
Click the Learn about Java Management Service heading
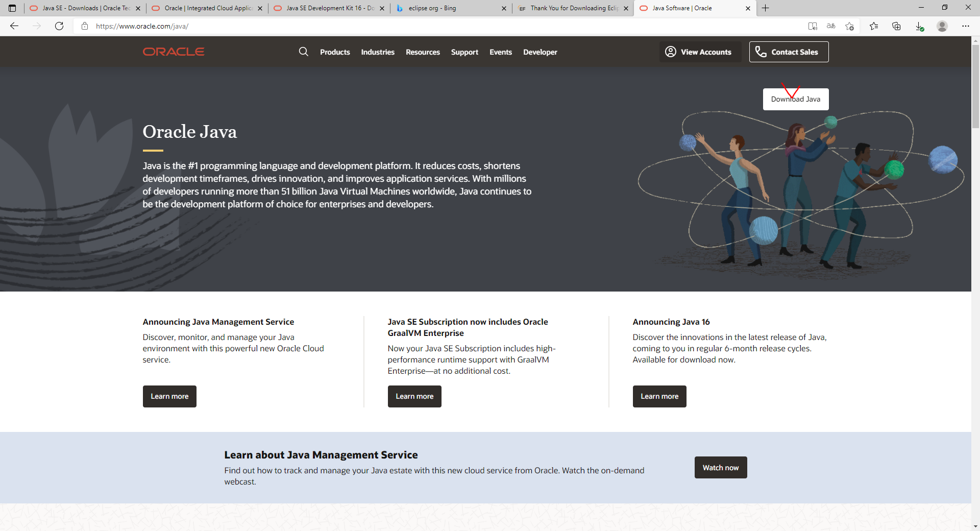(321, 454)
